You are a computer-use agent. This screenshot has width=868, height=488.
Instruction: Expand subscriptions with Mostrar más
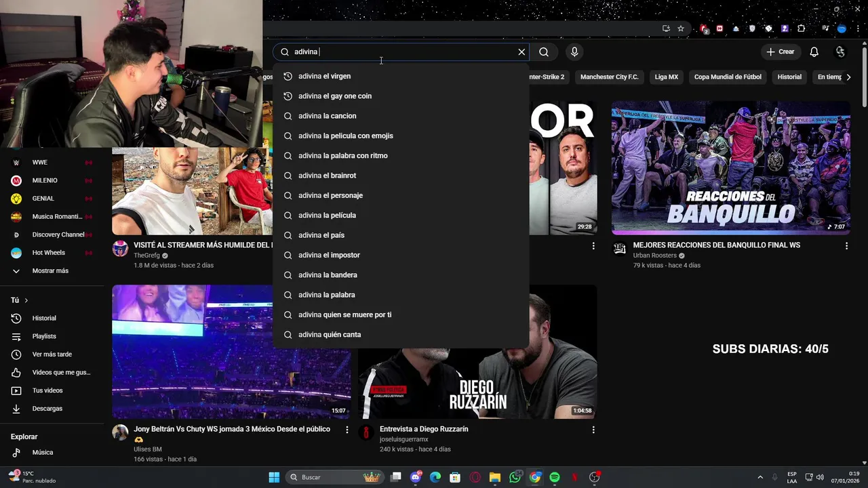[x=52, y=271]
